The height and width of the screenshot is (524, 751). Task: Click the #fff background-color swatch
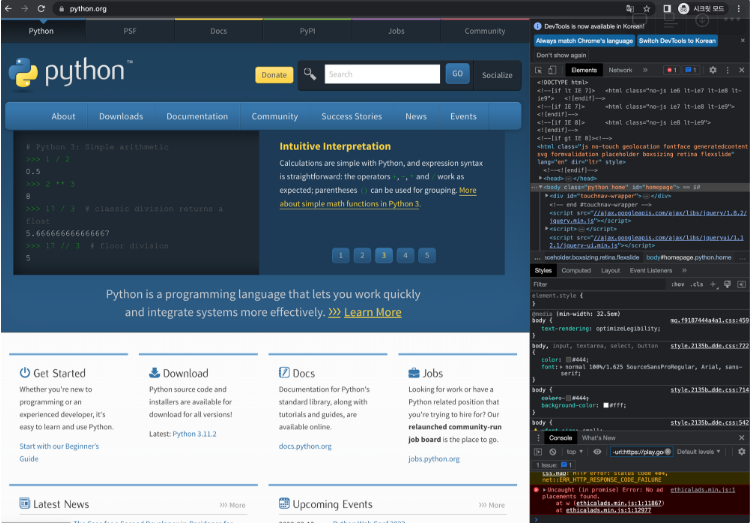point(606,405)
